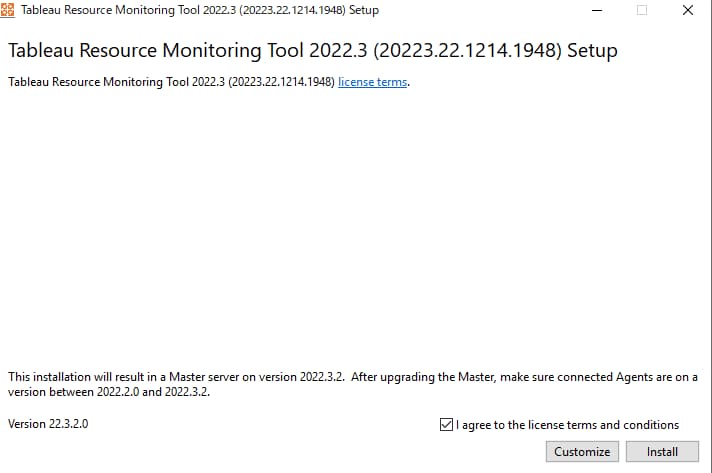Click the period after the license terms link

pos(409,83)
